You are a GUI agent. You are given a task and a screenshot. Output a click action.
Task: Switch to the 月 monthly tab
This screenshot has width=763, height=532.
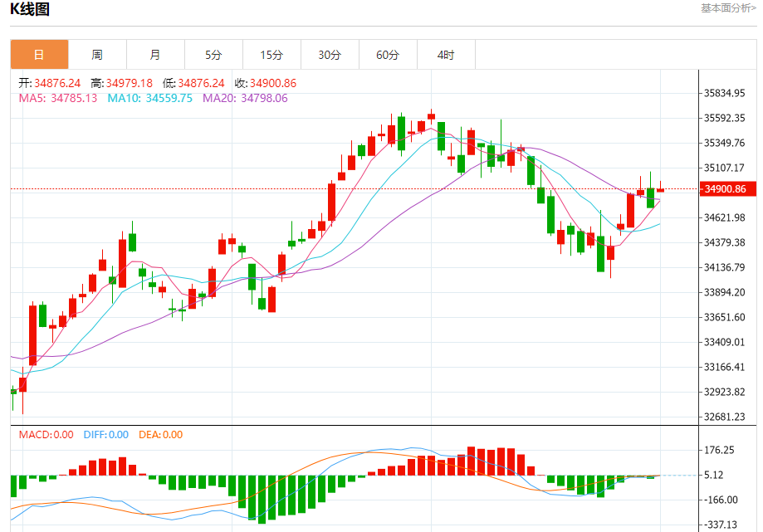tap(155, 55)
